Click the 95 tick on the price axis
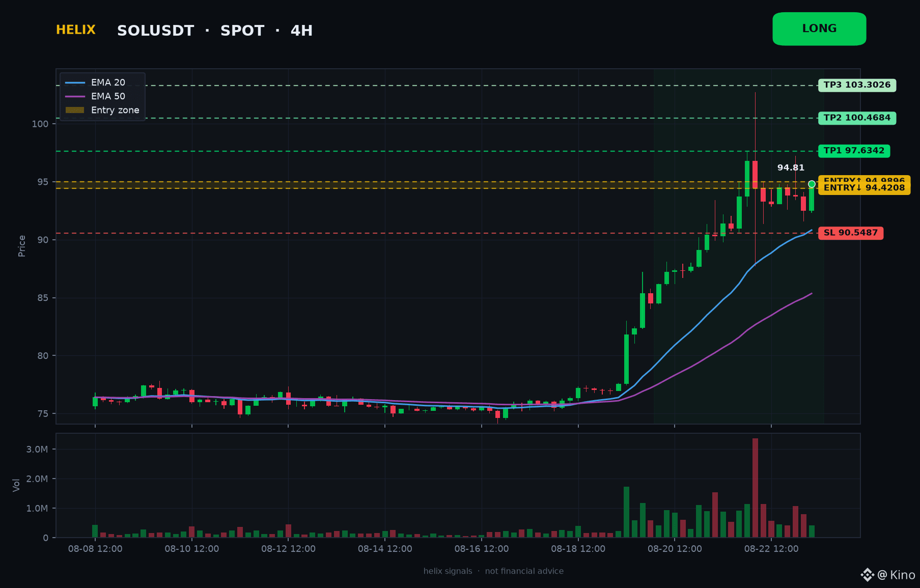Viewport: 920px width, 588px height. point(43,182)
